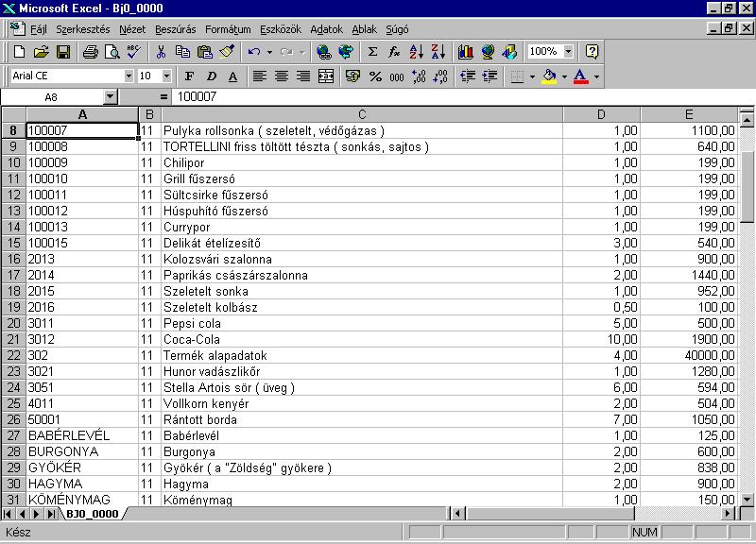The image size is (756, 544).
Task: Open the Nézet menu
Action: pyautogui.click(x=132, y=29)
